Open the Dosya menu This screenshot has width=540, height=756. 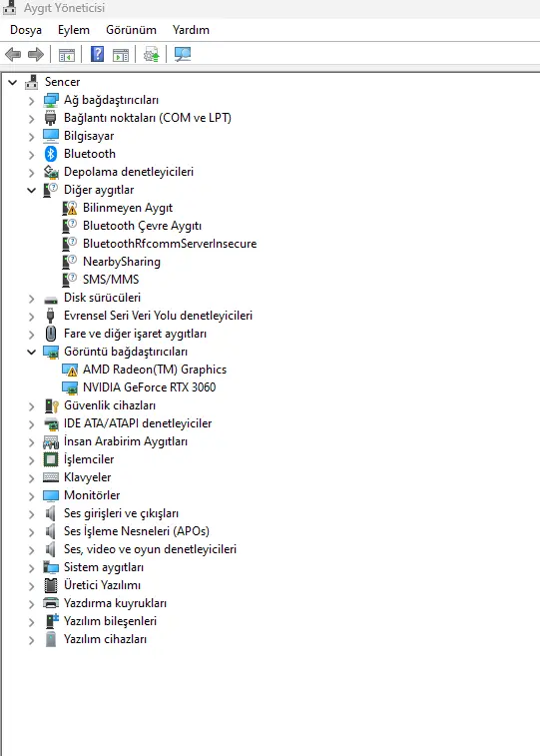coord(26,30)
